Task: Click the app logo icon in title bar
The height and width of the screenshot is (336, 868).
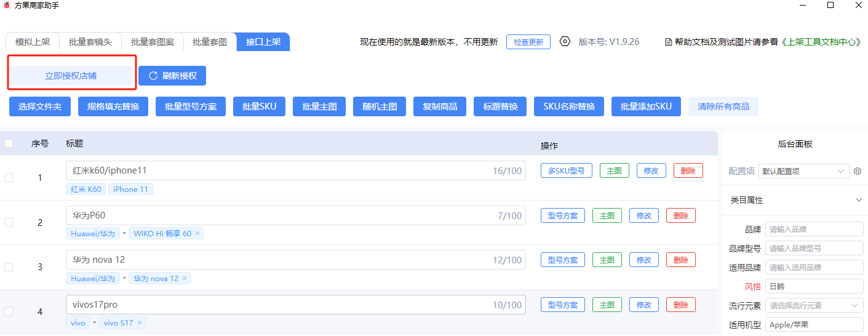Action: [x=6, y=5]
